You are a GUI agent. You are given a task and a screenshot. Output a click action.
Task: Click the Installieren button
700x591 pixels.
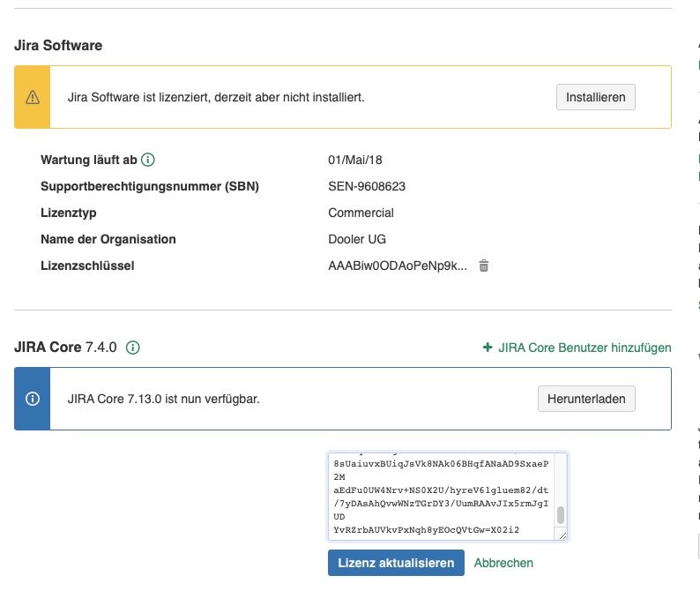[x=596, y=97]
